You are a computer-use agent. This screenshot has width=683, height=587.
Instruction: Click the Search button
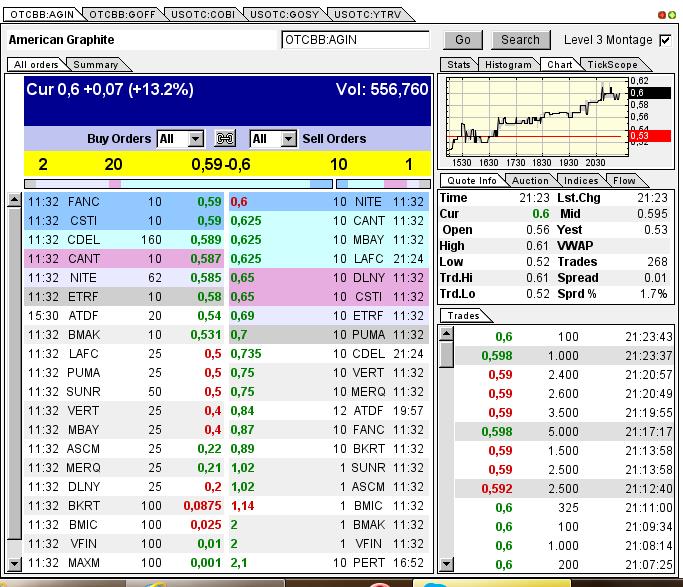pyautogui.click(x=520, y=40)
